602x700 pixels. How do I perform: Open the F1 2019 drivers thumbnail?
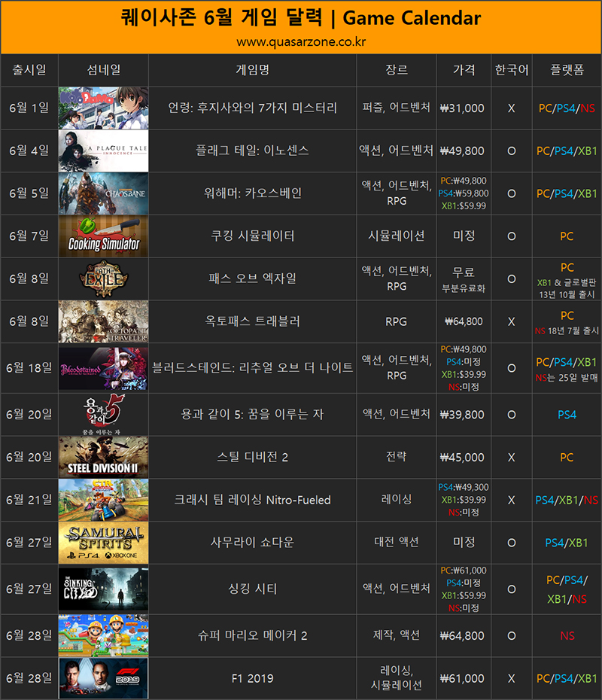[104, 679]
